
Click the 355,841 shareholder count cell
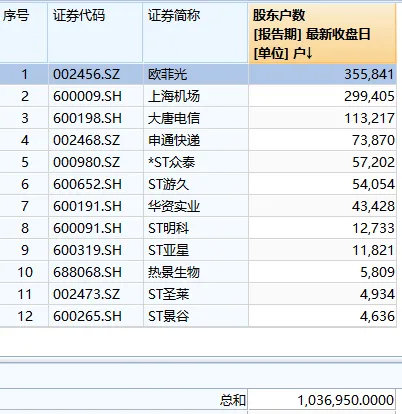click(322, 74)
